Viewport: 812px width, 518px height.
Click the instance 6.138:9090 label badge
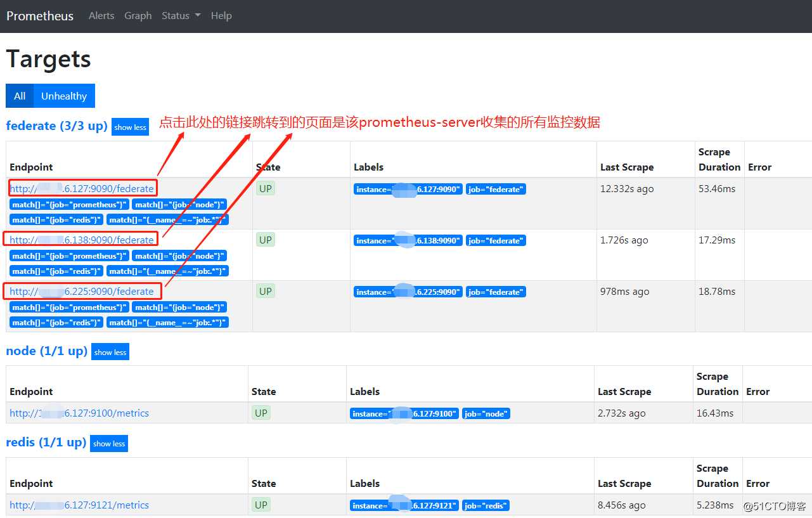click(408, 240)
